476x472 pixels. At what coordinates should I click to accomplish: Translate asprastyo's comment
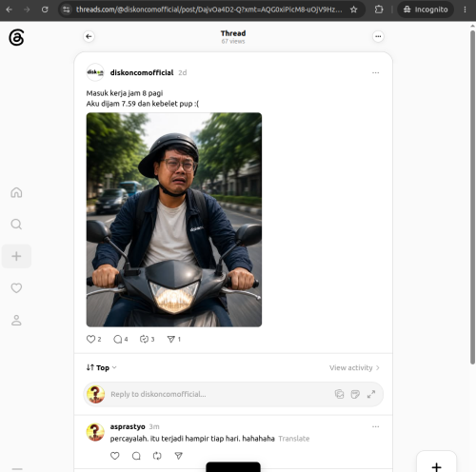(x=294, y=439)
